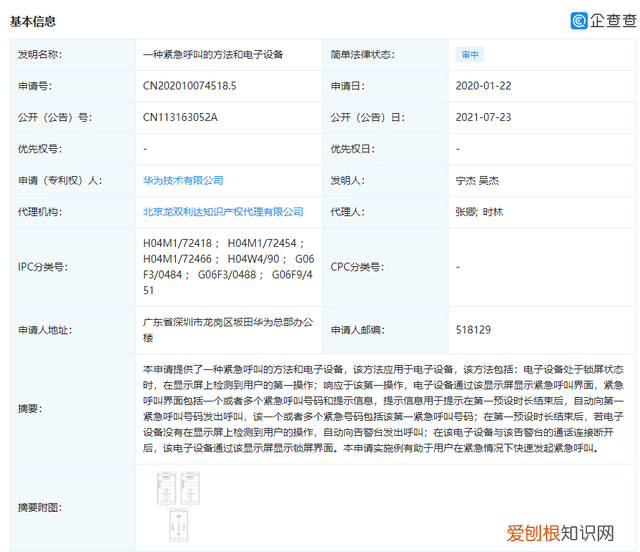640x552 pixels.
Task: Click the 摘要 label cell
Action: (x=73, y=409)
